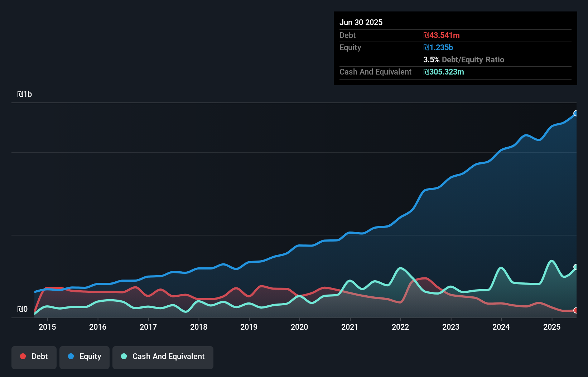Select the red Debt endpoint marker on chart
This screenshot has height=377, width=588.
pos(576,310)
